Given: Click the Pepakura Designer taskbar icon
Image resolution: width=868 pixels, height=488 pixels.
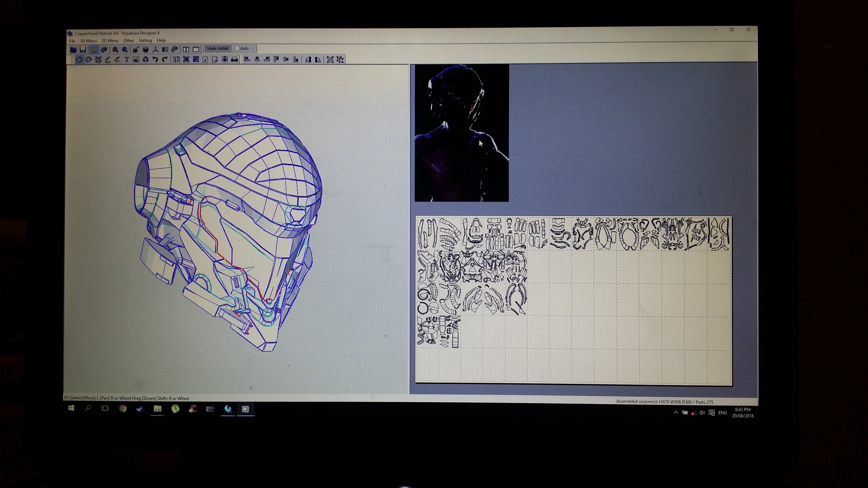Looking at the screenshot, I should pos(228,409).
